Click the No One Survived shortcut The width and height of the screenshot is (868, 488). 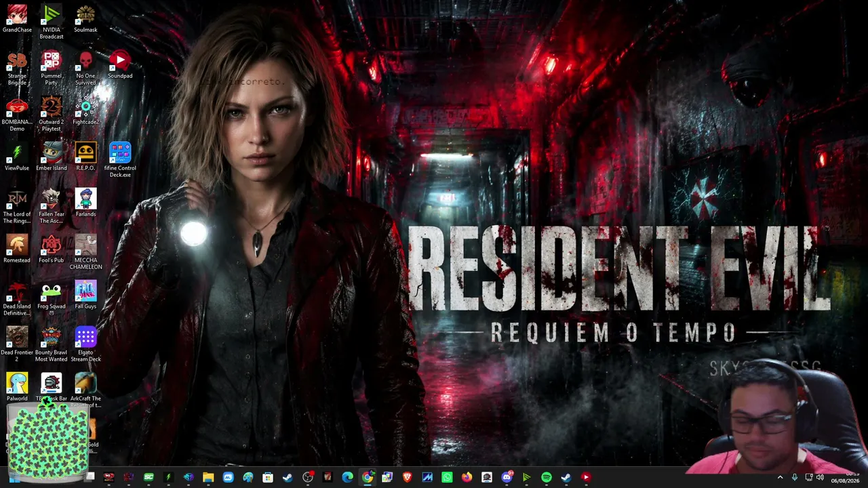click(x=85, y=68)
